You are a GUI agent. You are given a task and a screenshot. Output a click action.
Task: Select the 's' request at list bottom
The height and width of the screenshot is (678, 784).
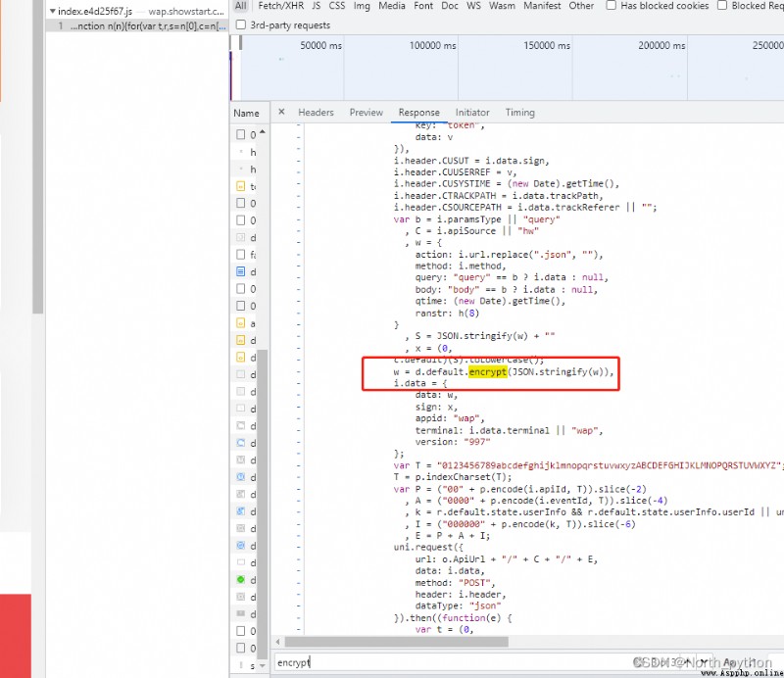pos(246,665)
